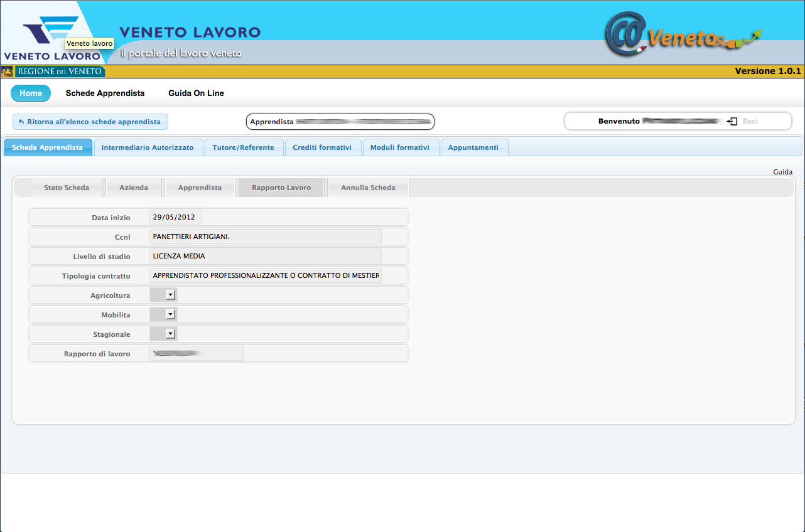This screenshot has height=532, width=805.
Task: Open the Crediti formativi tab
Action: pos(322,147)
